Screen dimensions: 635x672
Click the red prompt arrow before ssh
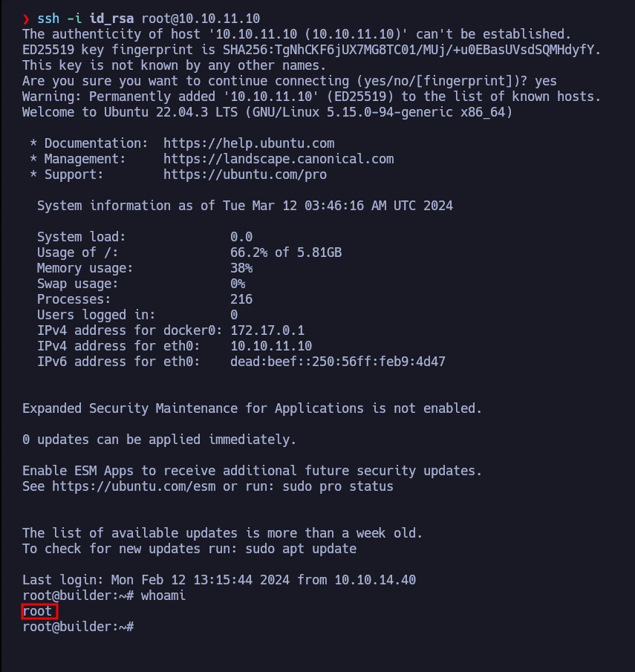point(26,19)
